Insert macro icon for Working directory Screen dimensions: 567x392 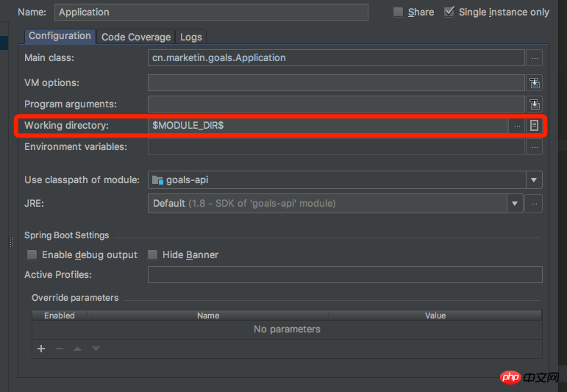pos(534,126)
